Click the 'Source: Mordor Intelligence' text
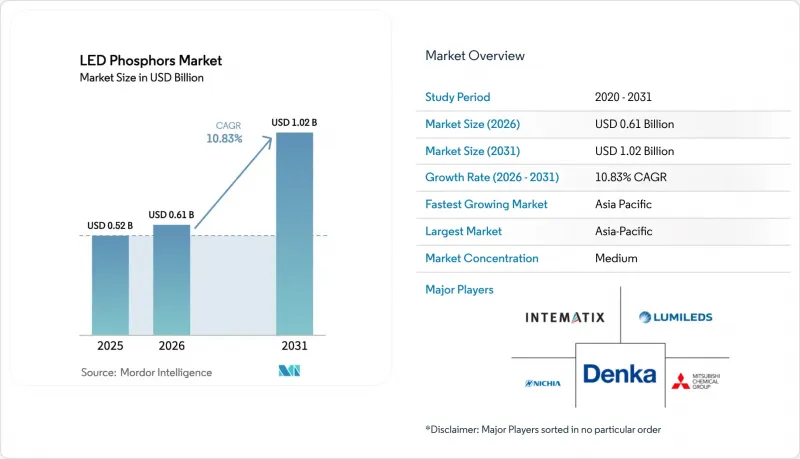The image size is (800, 459). (146, 372)
